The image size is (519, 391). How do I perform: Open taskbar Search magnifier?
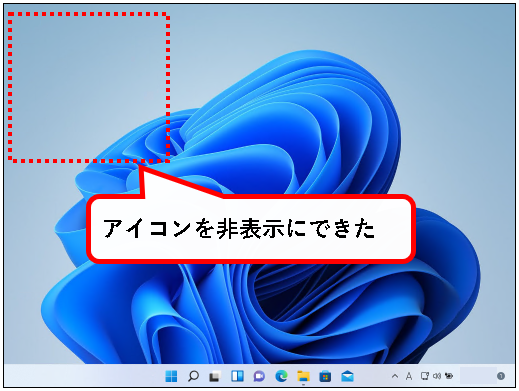tap(193, 376)
